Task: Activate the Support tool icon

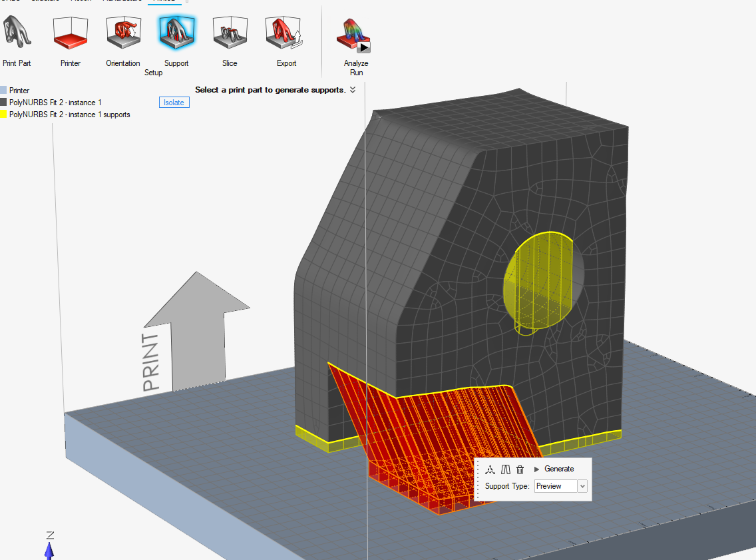Action: (176, 33)
